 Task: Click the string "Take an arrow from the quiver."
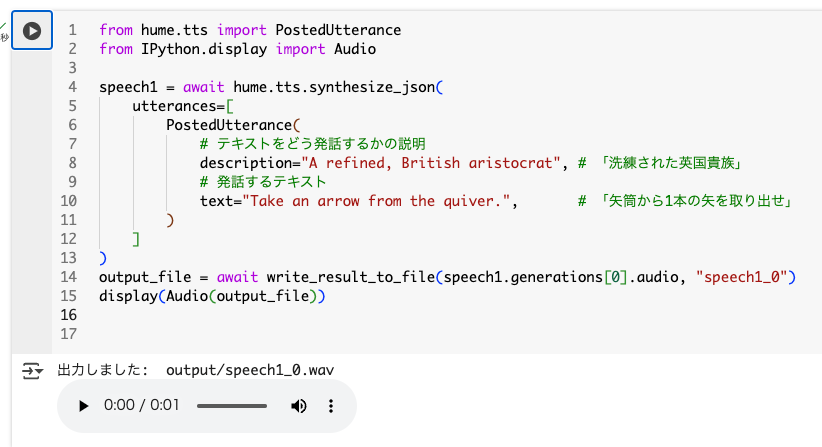click(376, 201)
